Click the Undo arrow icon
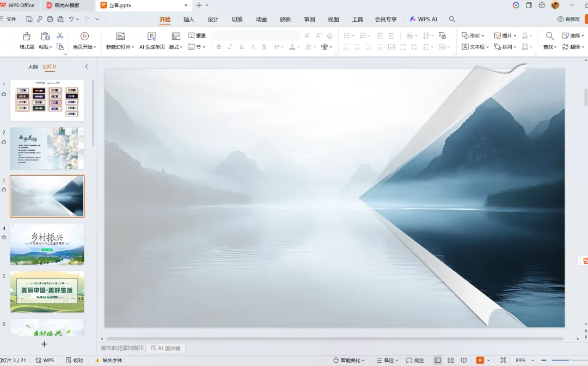 pyautogui.click(x=71, y=19)
